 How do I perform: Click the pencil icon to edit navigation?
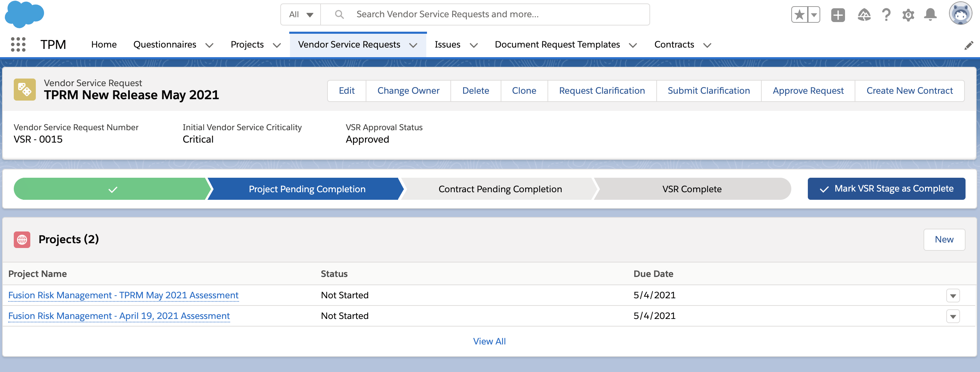tap(969, 45)
